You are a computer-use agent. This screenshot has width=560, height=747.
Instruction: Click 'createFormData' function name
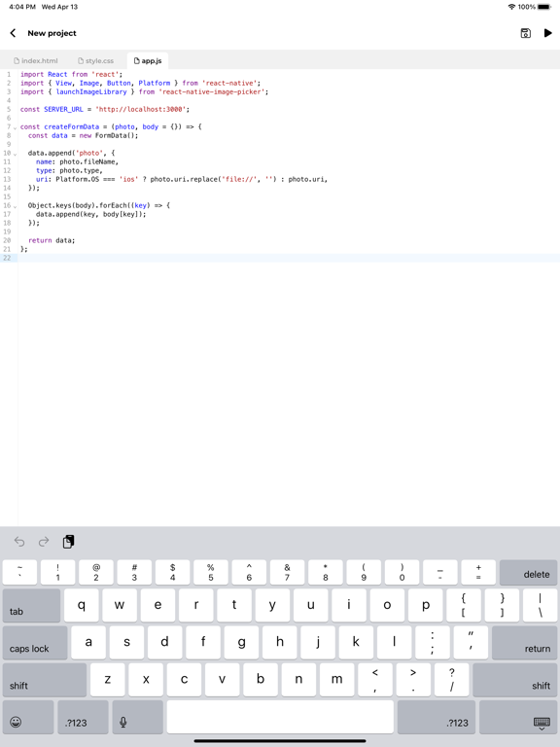[x=71, y=126]
